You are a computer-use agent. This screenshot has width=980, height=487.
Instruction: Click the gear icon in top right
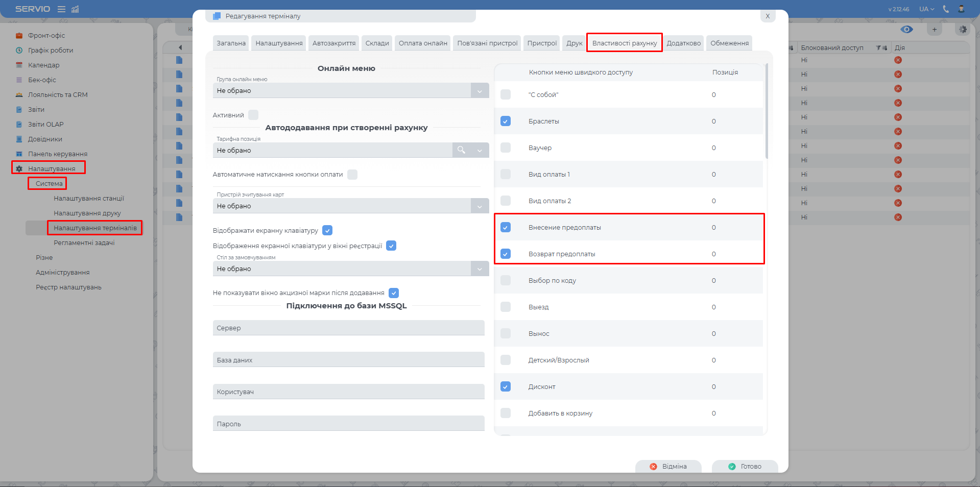pos(963,30)
